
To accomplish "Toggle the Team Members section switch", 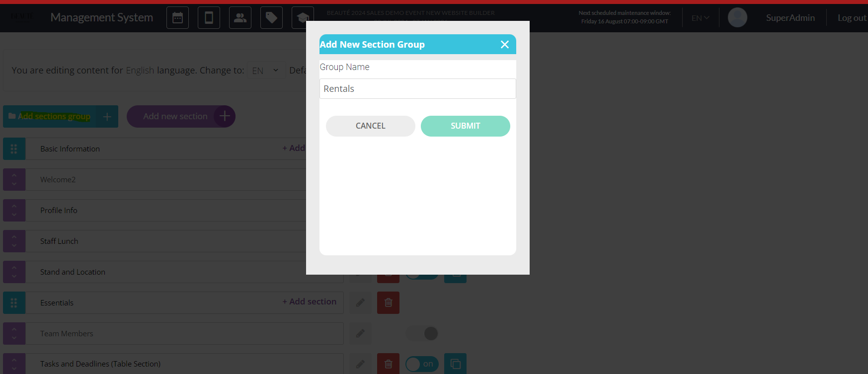I will [x=422, y=333].
